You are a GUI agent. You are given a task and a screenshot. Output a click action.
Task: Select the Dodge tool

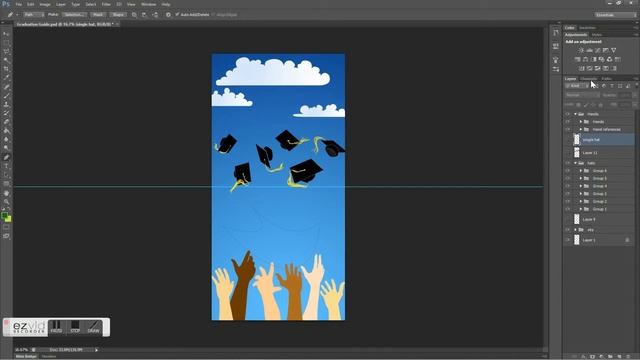pos(6,148)
